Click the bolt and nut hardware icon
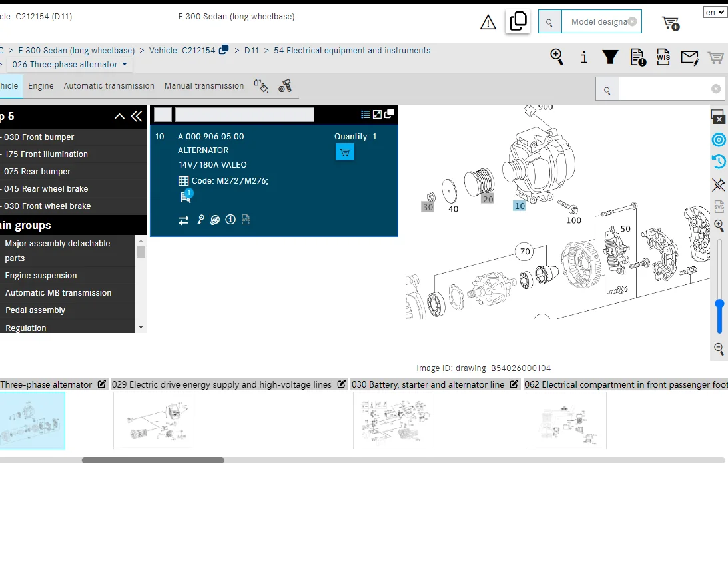Viewport: 728px width, 580px height. 285,86
